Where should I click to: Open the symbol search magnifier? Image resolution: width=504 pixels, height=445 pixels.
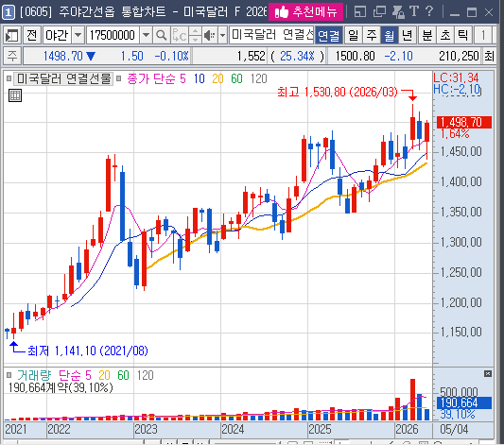pos(161,35)
